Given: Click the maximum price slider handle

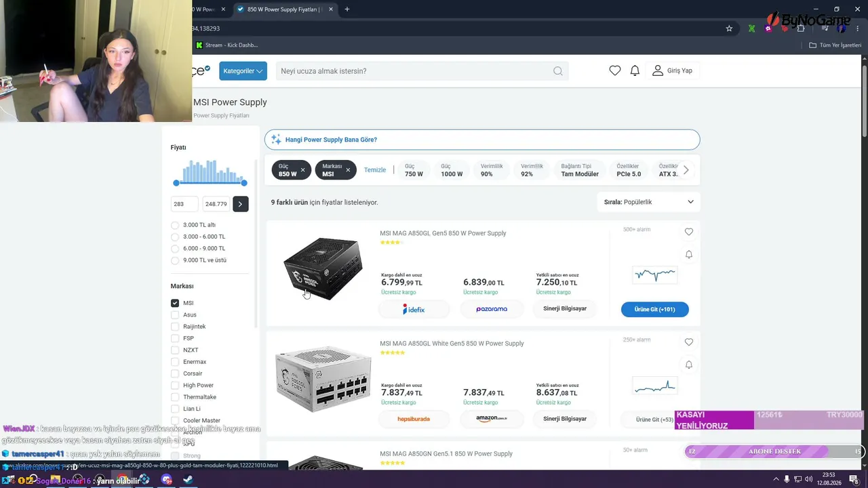Looking at the screenshot, I should [x=244, y=183].
